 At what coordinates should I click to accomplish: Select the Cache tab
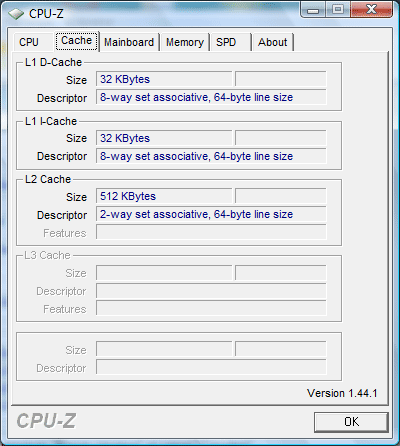76,41
